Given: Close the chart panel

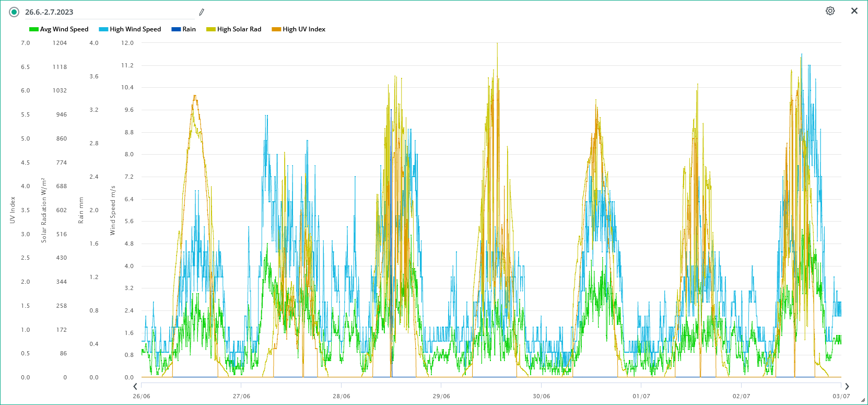Looking at the screenshot, I should point(854,11).
